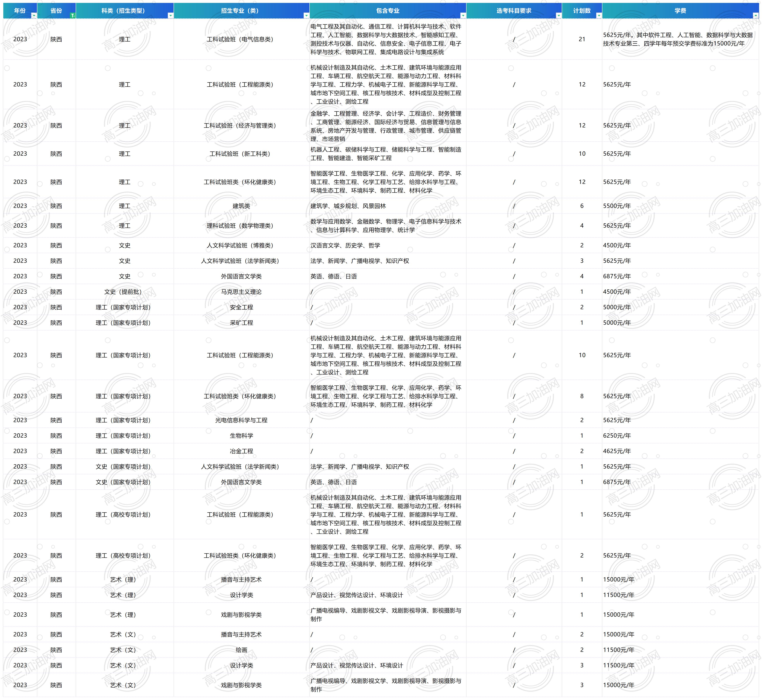Select the 年份 header cell
Screen dimensions: 762x700
point(20,11)
